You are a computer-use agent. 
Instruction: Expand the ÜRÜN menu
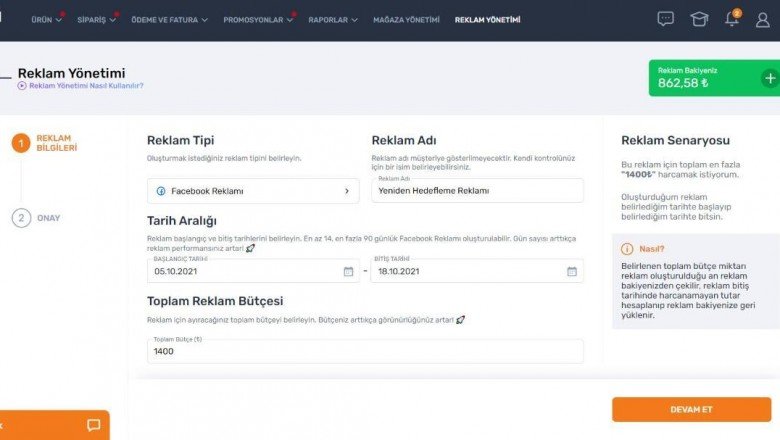tap(46, 20)
